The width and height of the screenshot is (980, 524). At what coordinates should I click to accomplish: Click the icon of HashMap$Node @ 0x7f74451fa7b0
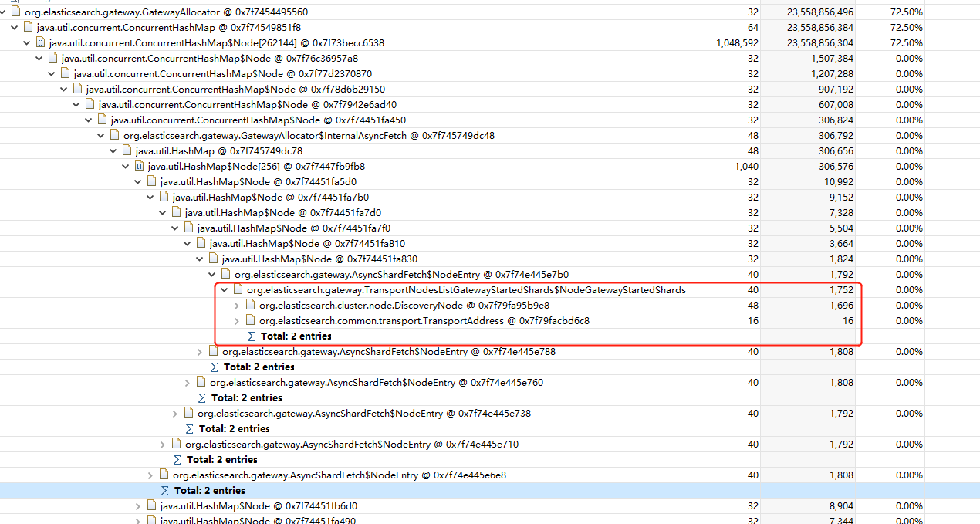click(164, 198)
